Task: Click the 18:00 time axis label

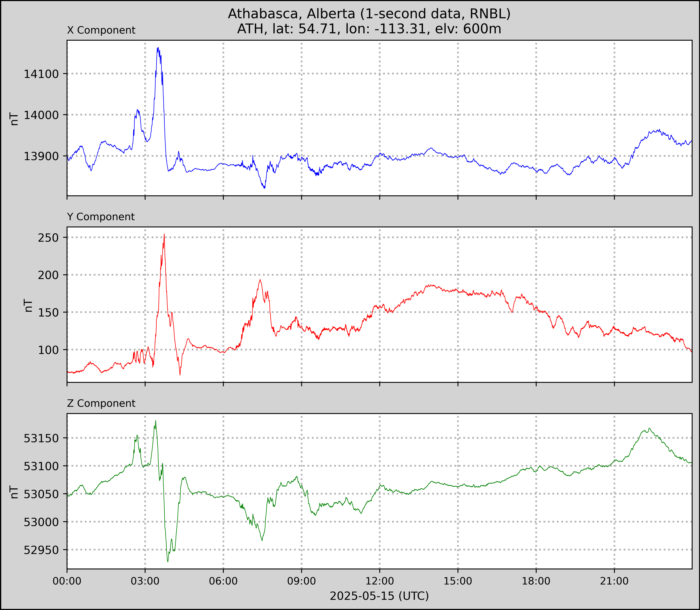Action: (536, 581)
